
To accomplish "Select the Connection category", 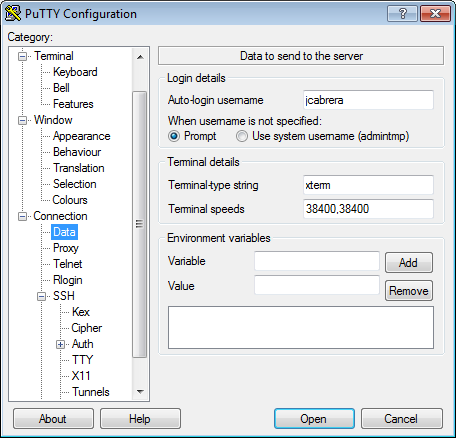I will tap(60, 216).
